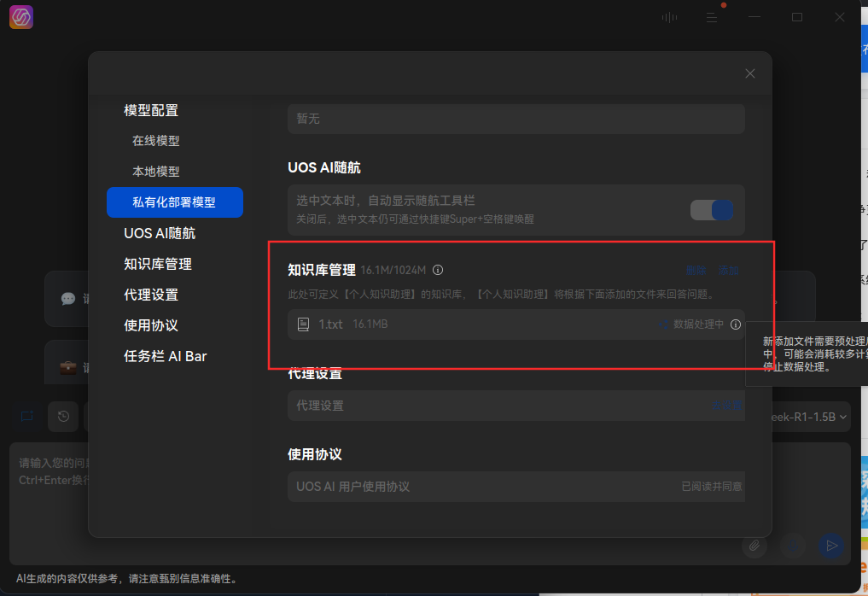The image size is (868, 596).
Task: Click the chat question input box
Action: pyautogui.click(x=429, y=503)
